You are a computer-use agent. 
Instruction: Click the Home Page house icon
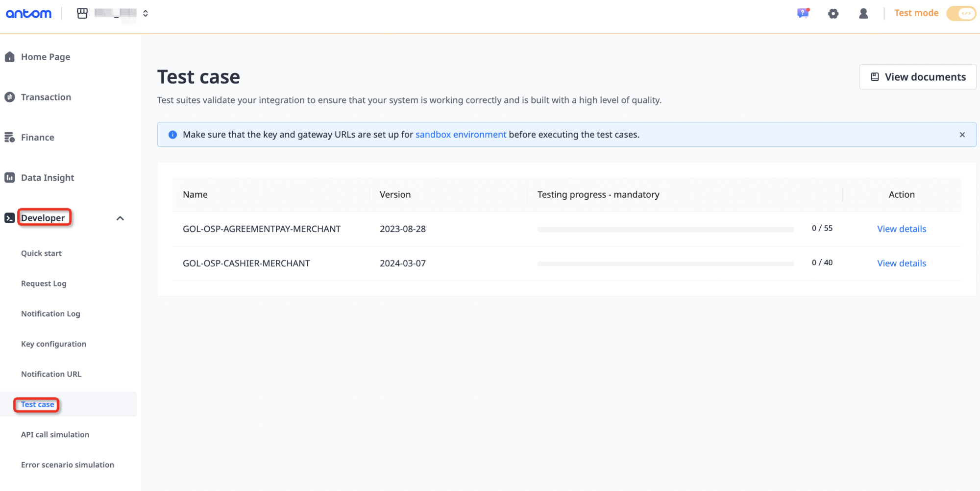click(9, 57)
